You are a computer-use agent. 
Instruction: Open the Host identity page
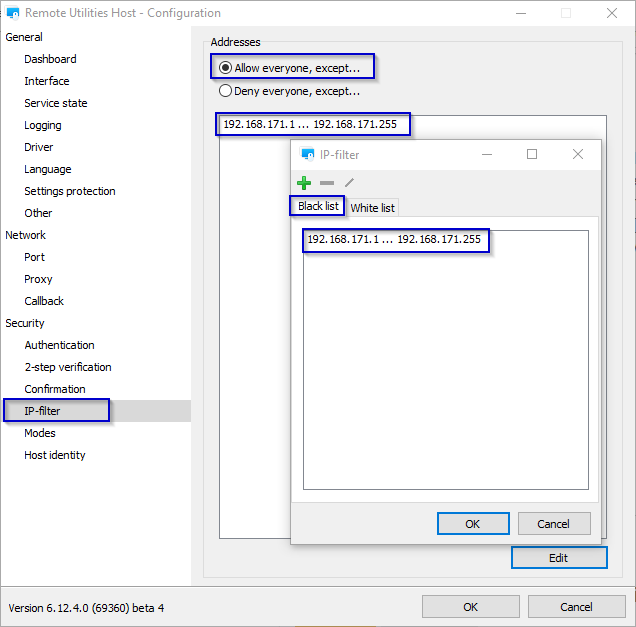click(x=55, y=455)
